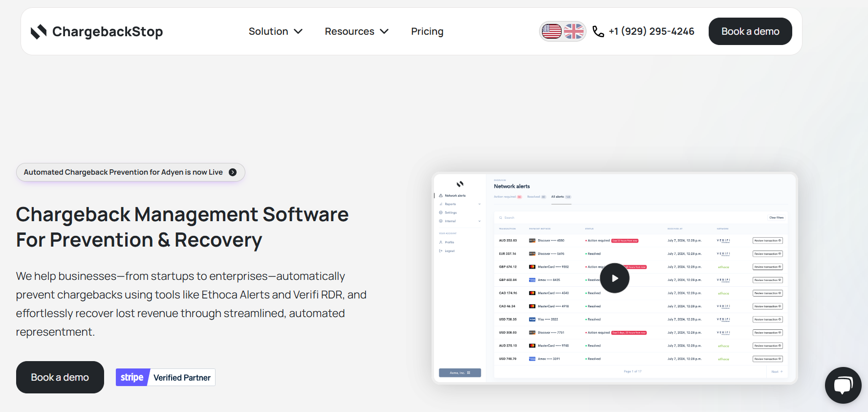
Task: Click the Logout item in preview sidebar
Action: coord(447,251)
